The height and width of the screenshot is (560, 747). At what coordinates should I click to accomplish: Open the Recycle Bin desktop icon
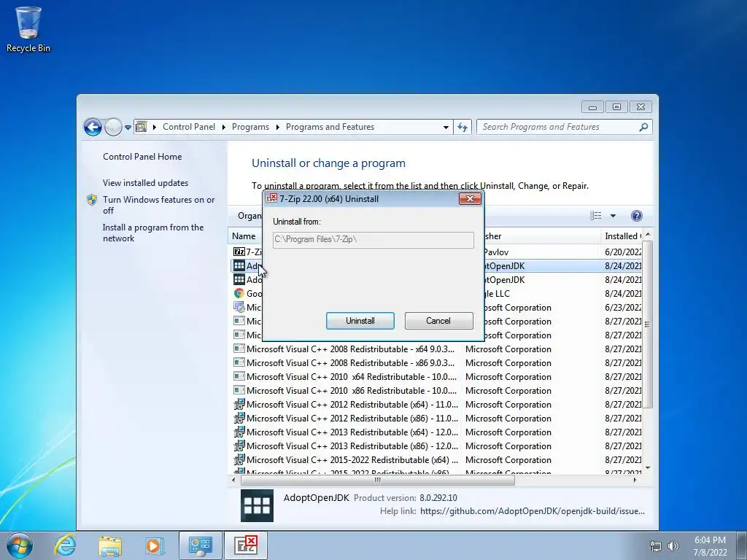click(28, 29)
